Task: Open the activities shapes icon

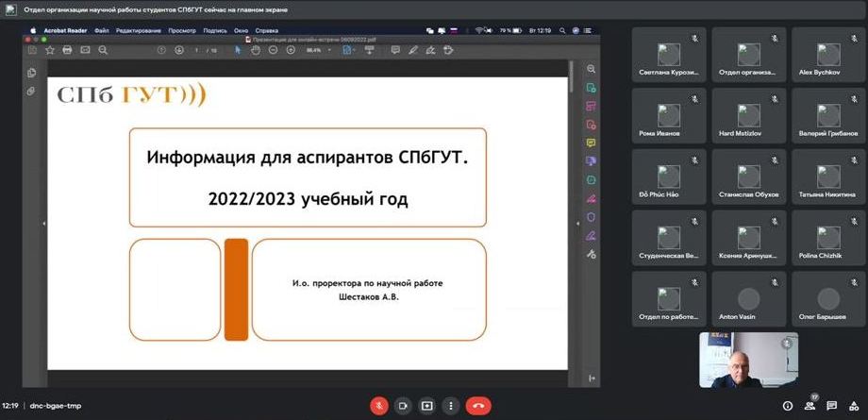Action: click(853, 406)
